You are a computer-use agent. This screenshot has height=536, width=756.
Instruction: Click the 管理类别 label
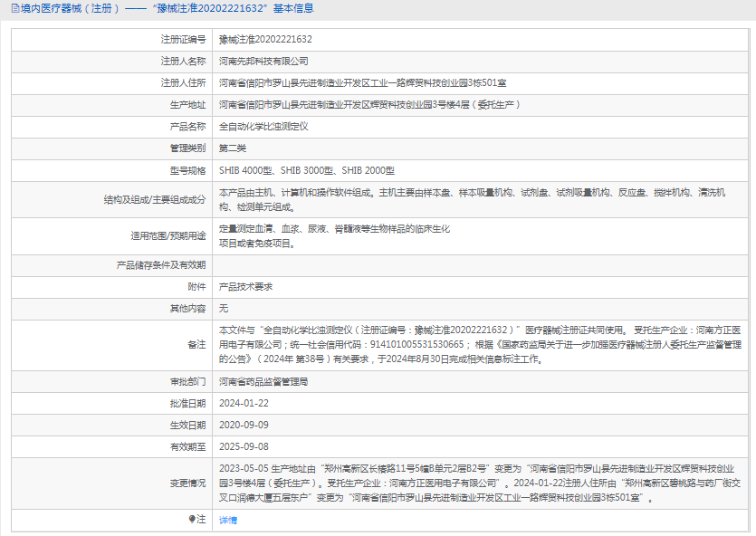click(x=187, y=148)
